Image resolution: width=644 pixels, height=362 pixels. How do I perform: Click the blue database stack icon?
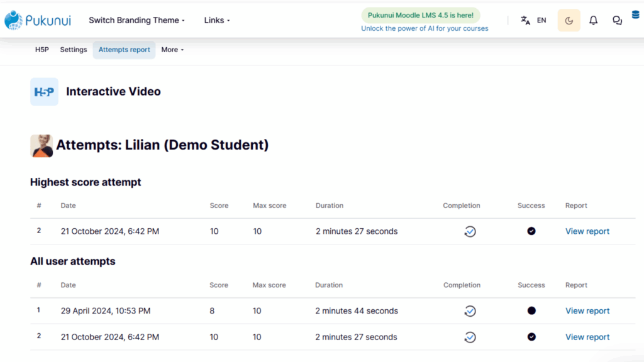click(635, 15)
